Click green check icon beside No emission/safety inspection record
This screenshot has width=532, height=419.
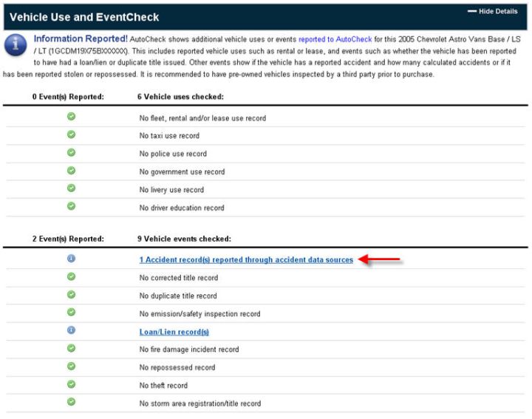point(71,312)
